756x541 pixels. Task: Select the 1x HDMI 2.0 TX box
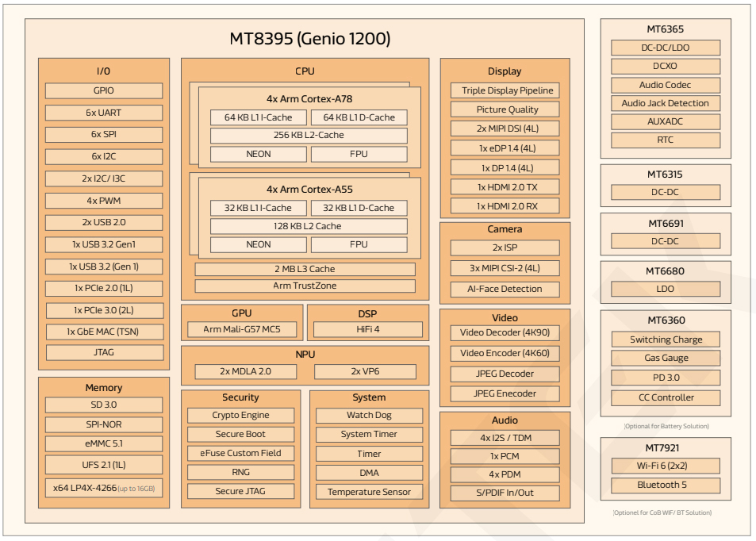point(505,186)
